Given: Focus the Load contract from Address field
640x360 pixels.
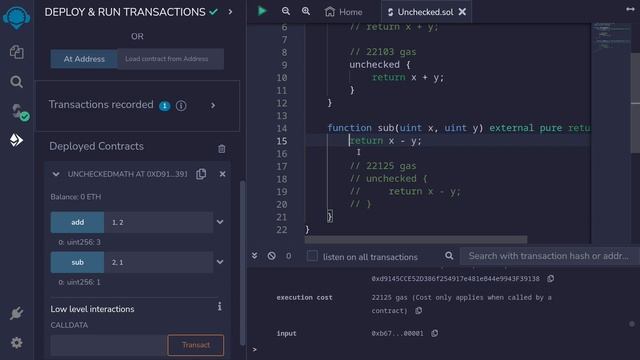Looking at the screenshot, I should 170,59.
